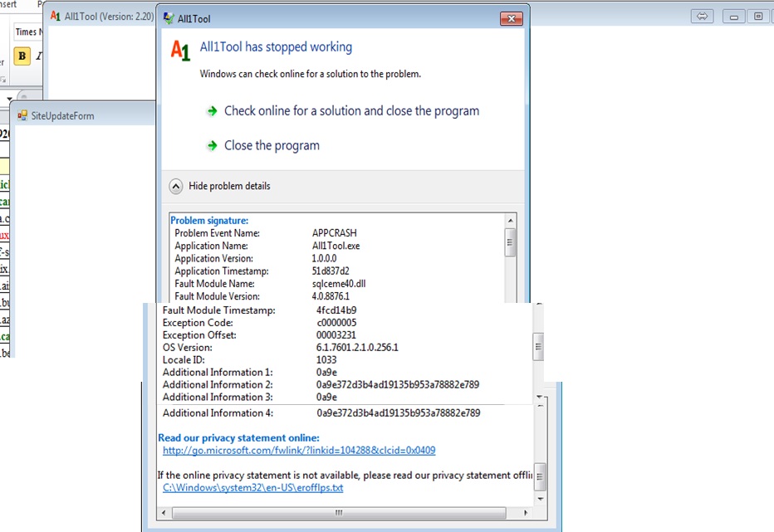
Task: Click horizontal scrollbar right arrow
Action: [525, 513]
